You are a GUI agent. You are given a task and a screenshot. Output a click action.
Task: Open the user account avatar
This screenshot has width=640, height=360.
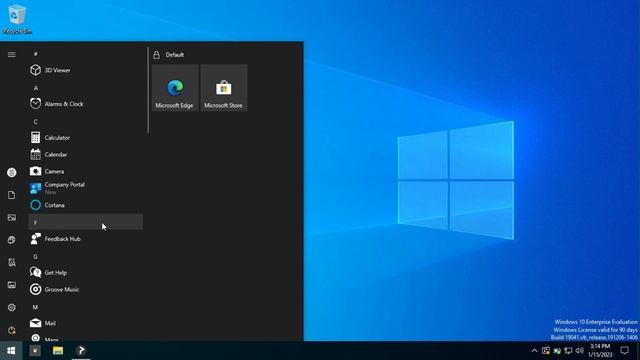pos(11,173)
